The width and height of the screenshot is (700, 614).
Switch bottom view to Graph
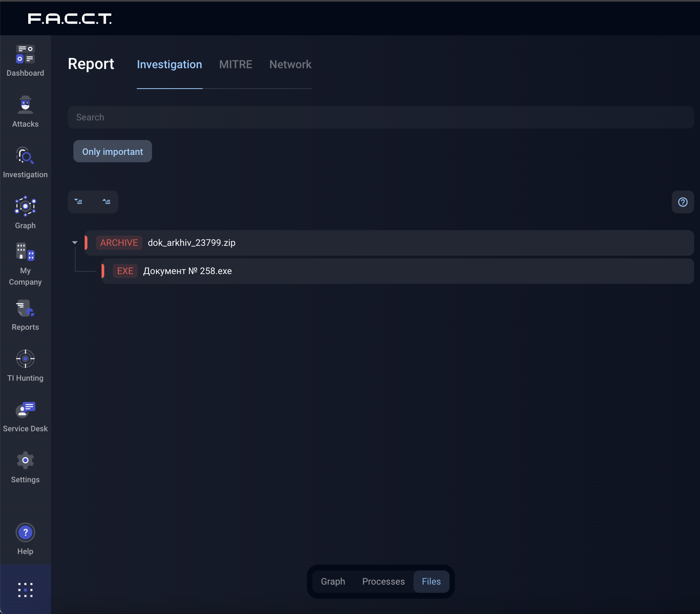pos(333,581)
